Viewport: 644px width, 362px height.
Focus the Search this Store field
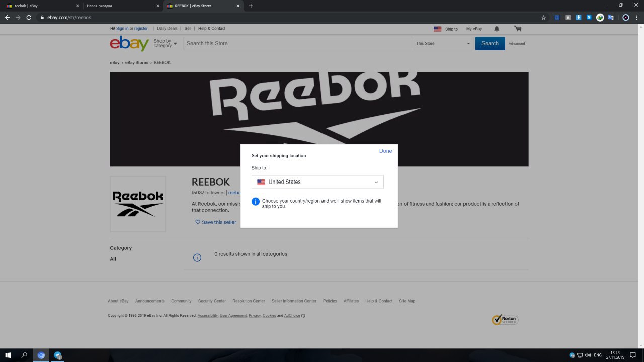click(298, 44)
